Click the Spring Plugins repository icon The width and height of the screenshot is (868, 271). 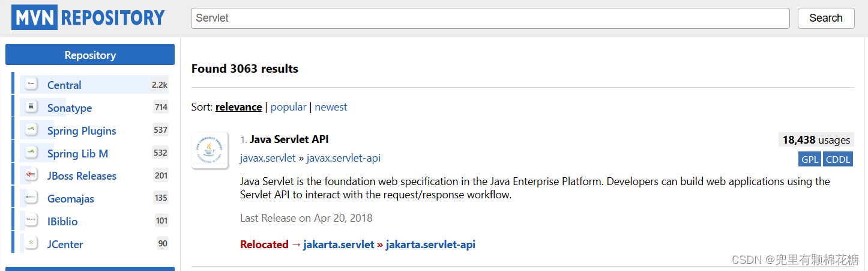pos(31,130)
